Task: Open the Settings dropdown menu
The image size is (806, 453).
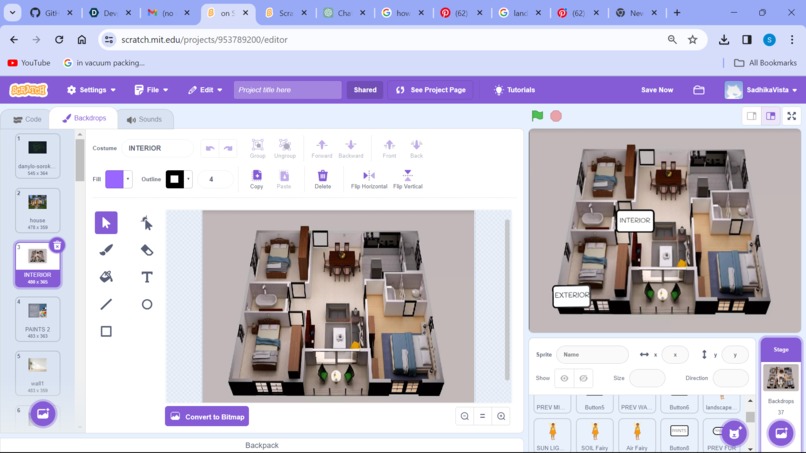Action: (x=91, y=90)
